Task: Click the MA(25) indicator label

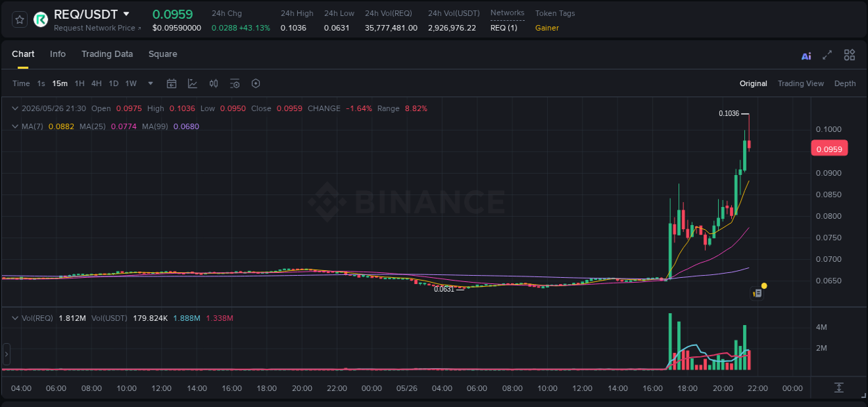Action: 92,126
